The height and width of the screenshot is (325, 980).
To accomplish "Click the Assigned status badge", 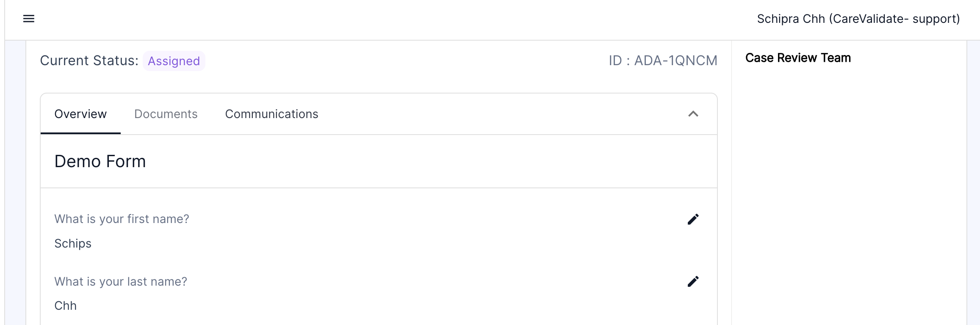I will point(174,61).
